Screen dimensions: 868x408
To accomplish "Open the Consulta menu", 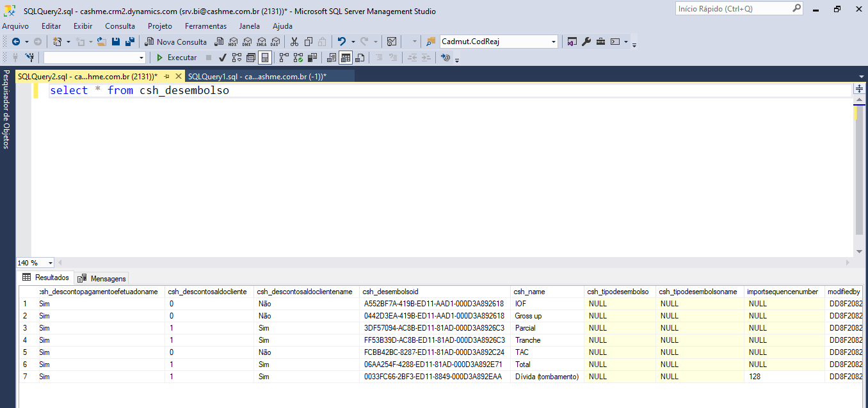I will [120, 26].
